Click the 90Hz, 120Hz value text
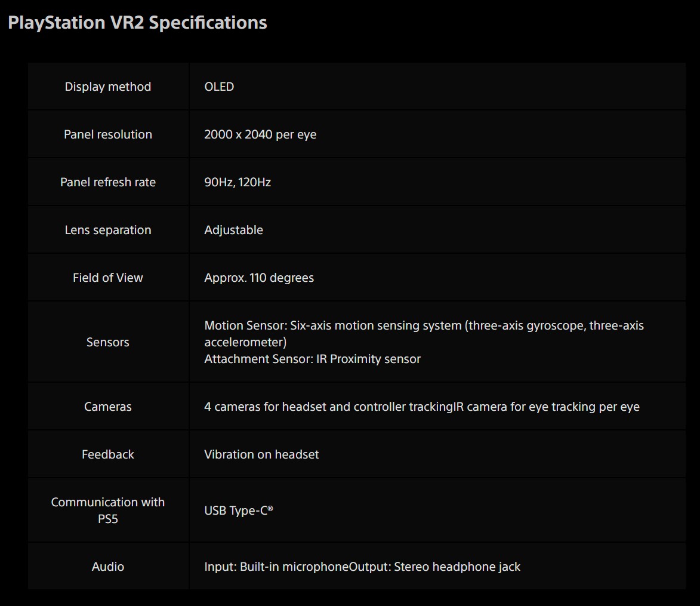 click(238, 182)
